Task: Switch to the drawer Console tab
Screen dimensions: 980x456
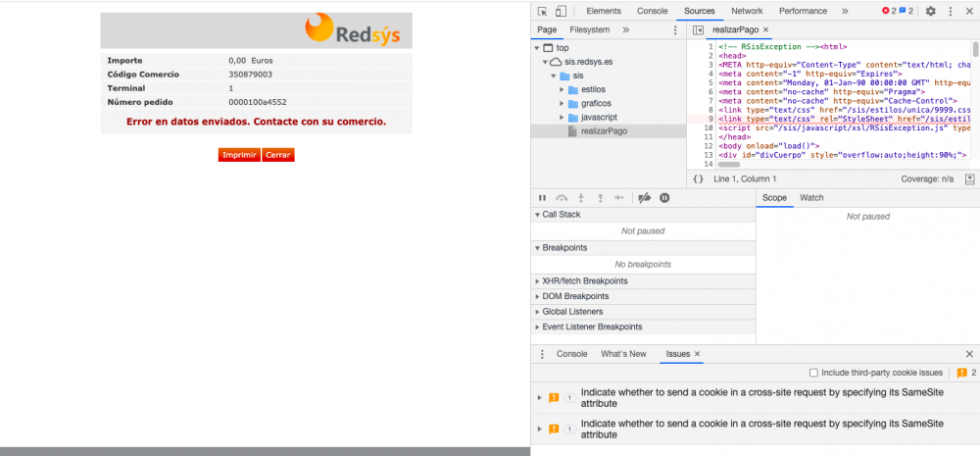Action: tap(572, 354)
